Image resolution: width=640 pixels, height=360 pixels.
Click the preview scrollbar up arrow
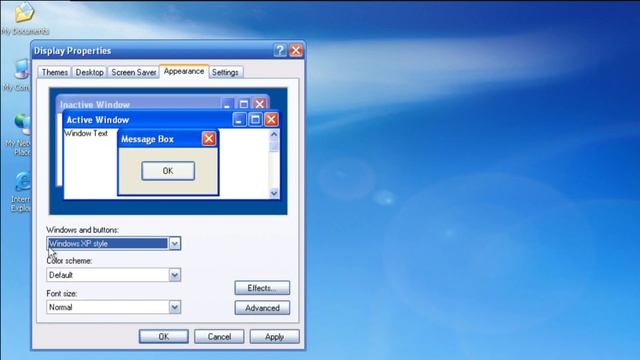(x=274, y=134)
